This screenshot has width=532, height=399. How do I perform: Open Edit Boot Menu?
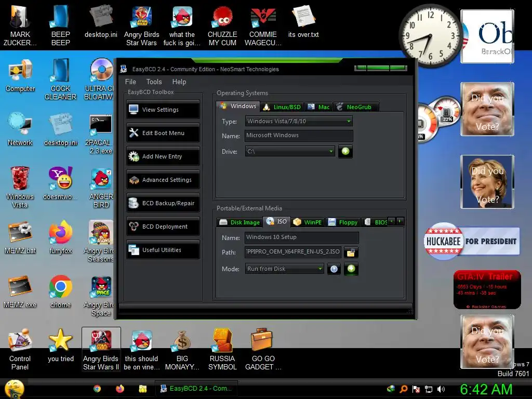(x=163, y=132)
